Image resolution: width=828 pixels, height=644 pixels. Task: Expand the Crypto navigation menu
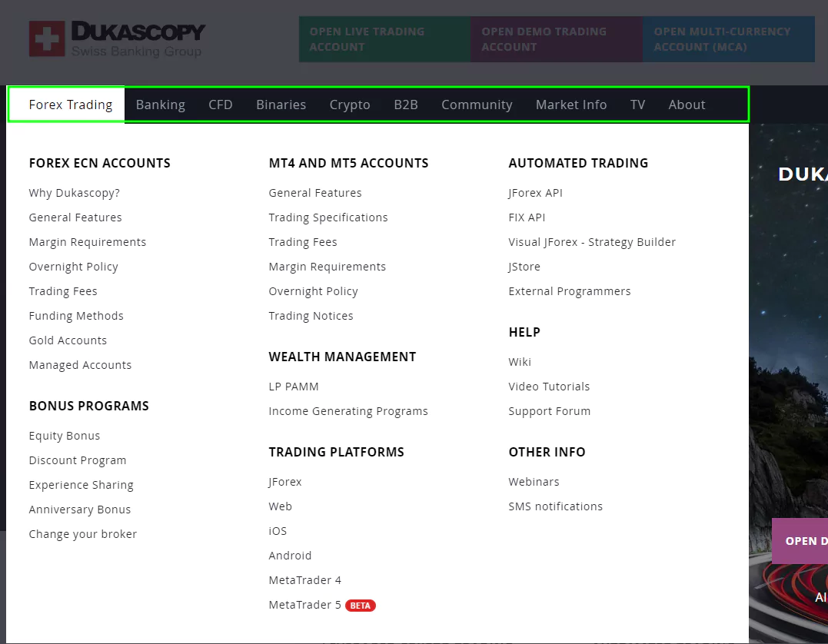point(350,105)
